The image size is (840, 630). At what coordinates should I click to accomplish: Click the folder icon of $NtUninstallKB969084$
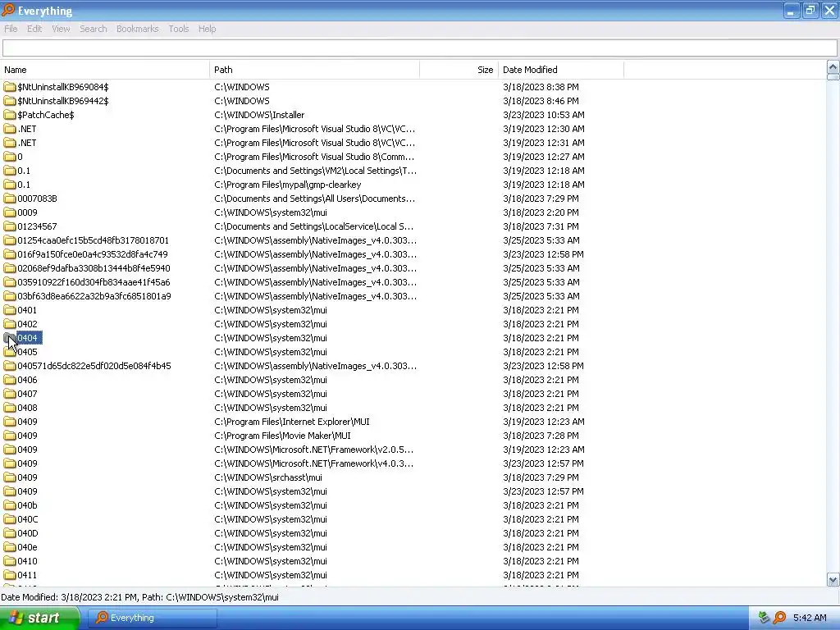pyautogui.click(x=10, y=87)
